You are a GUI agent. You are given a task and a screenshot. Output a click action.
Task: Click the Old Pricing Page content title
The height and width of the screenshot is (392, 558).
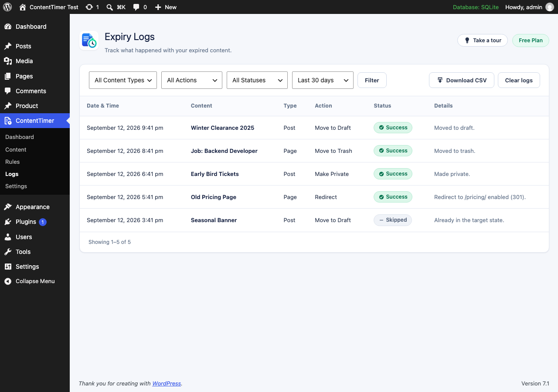[214, 197]
